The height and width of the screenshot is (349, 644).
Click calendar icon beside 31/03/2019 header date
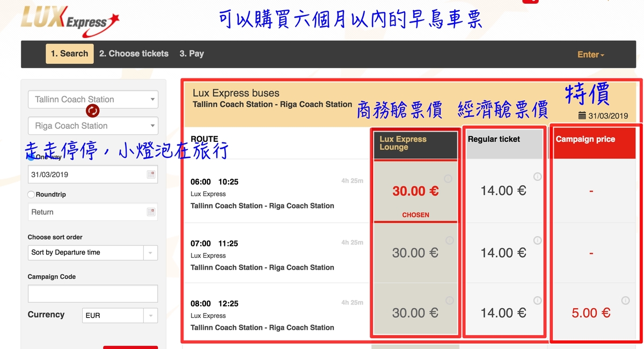pyautogui.click(x=582, y=115)
